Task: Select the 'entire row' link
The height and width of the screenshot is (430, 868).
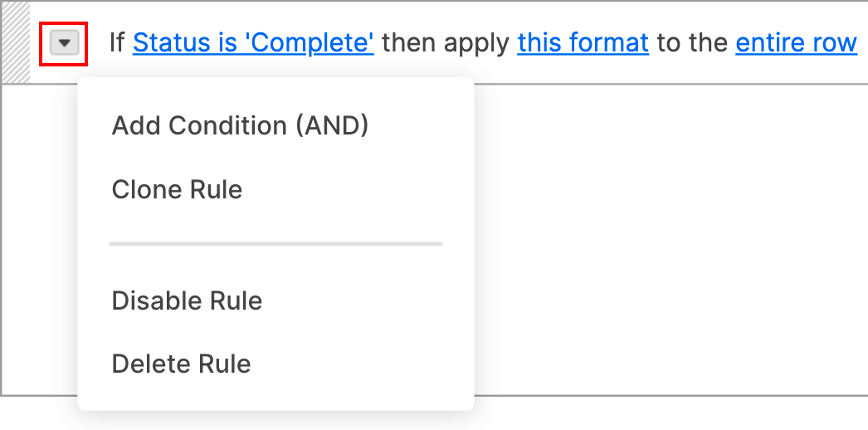Action: (x=796, y=42)
